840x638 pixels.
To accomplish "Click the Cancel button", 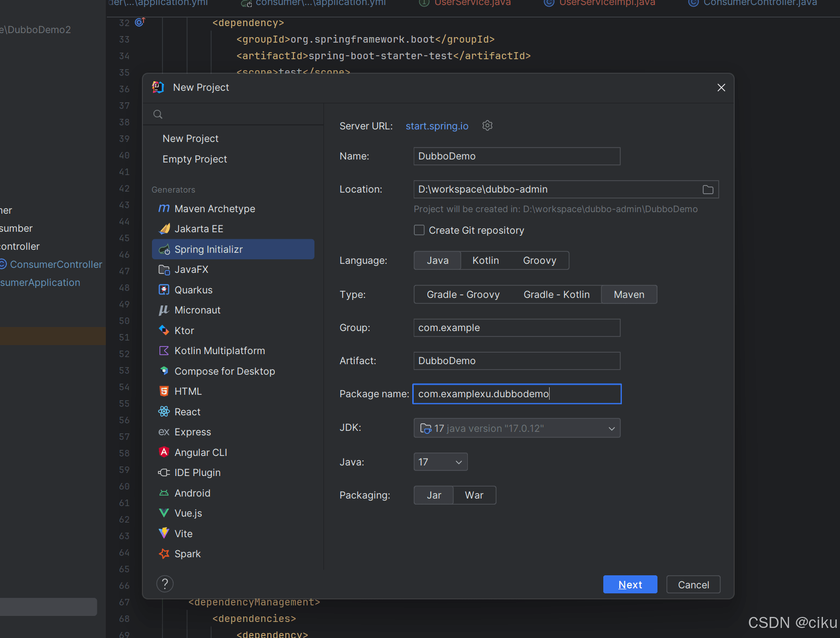I will click(x=693, y=584).
